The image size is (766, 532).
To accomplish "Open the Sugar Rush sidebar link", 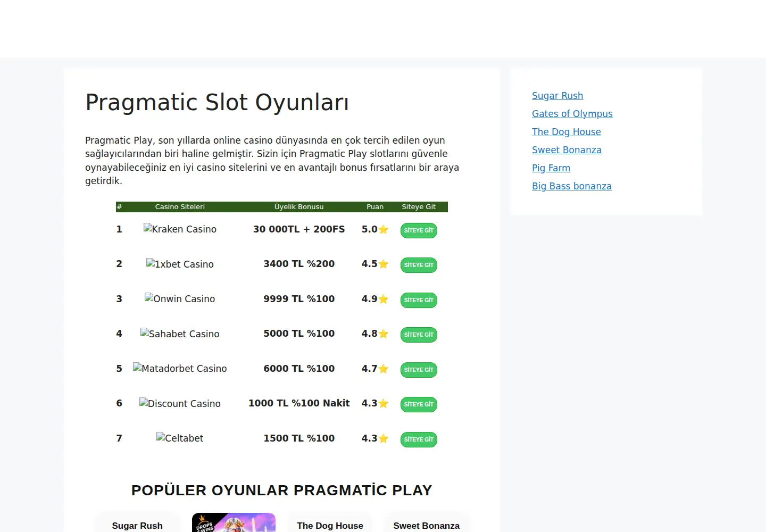I will tap(557, 96).
